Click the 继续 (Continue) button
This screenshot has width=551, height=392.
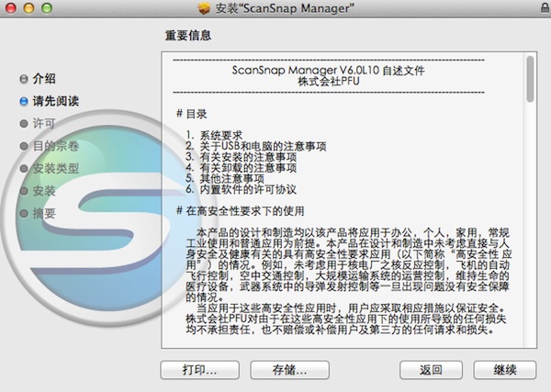pos(504,370)
